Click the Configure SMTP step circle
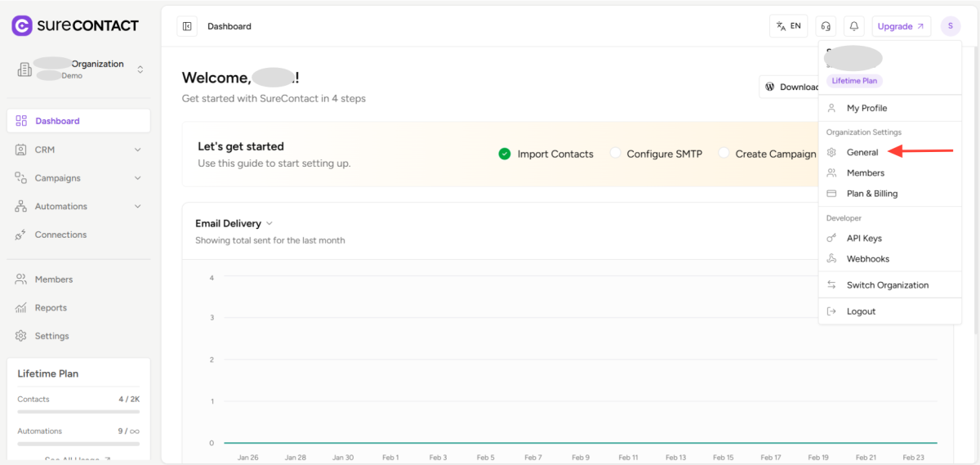This screenshot has height=465, width=980. pyautogui.click(x=615, y=154)
